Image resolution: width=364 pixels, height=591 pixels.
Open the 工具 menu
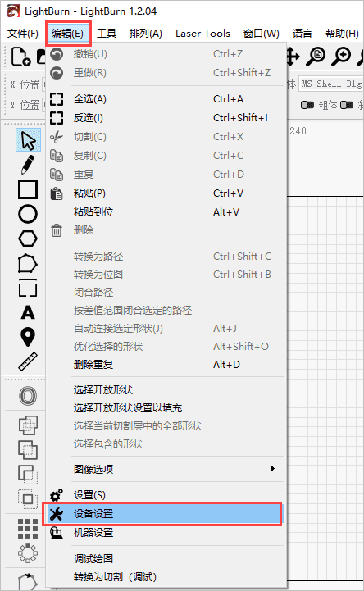(107, 34)
